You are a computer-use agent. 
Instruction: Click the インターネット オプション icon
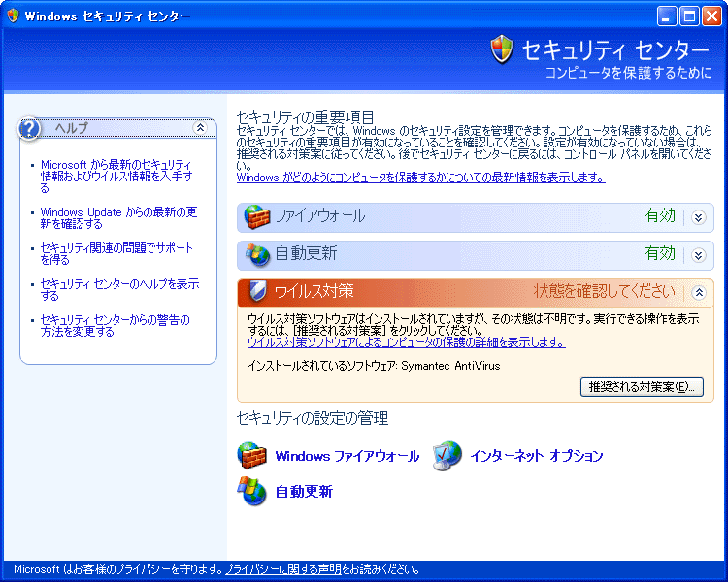tap(447, 455)
